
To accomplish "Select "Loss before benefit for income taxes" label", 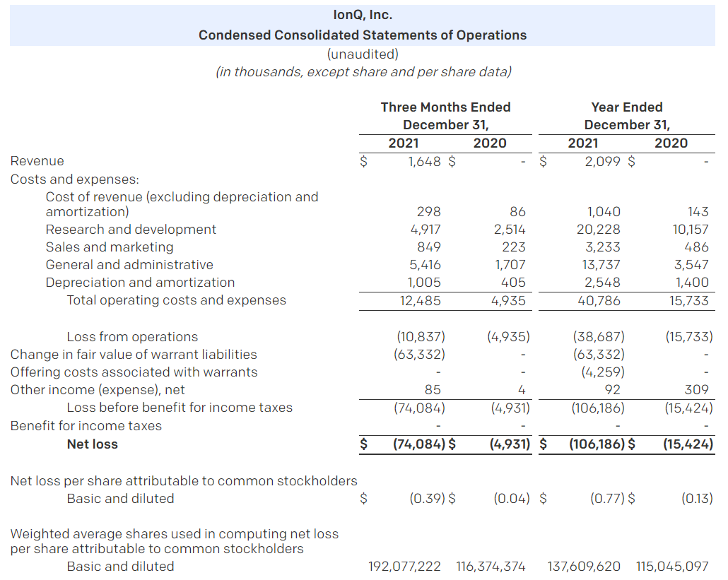I will tap(180, 408).
